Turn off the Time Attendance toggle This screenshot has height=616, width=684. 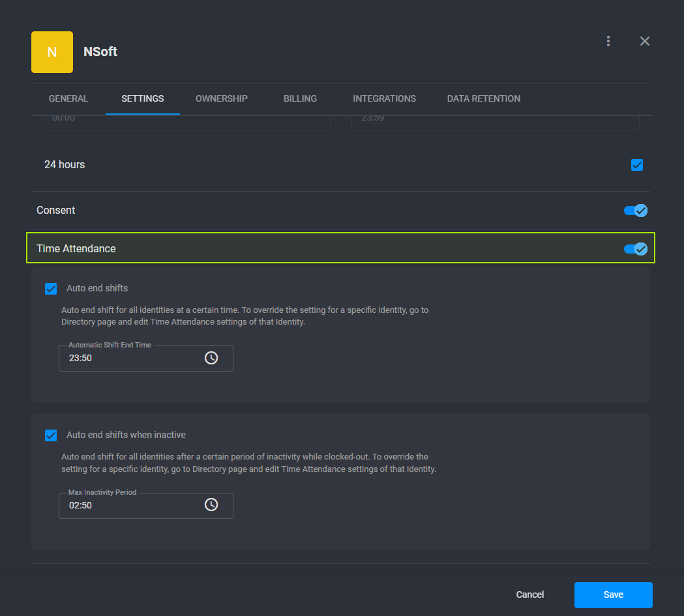pyautogui.click(x=635, y=248)
